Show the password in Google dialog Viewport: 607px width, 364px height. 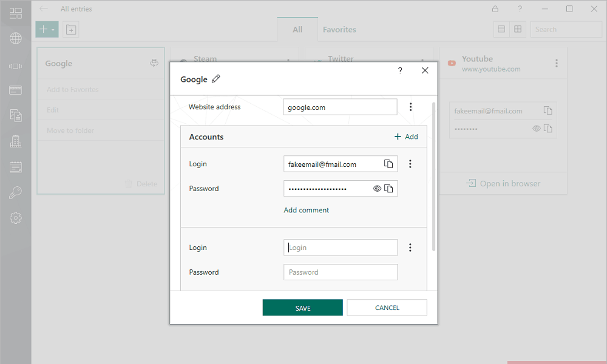tap(377, 189)
